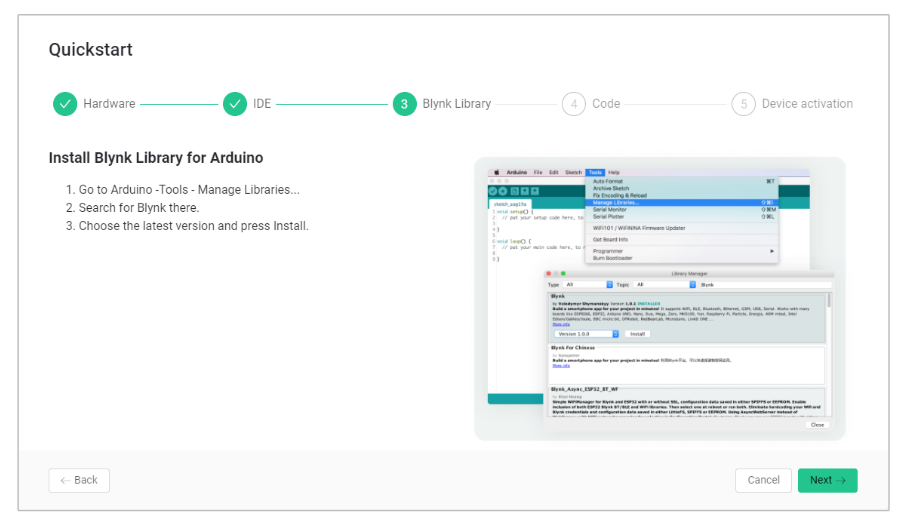Click the Quickstart title
The width and height of the screenshot is (901, 522).
pos(91,49)
